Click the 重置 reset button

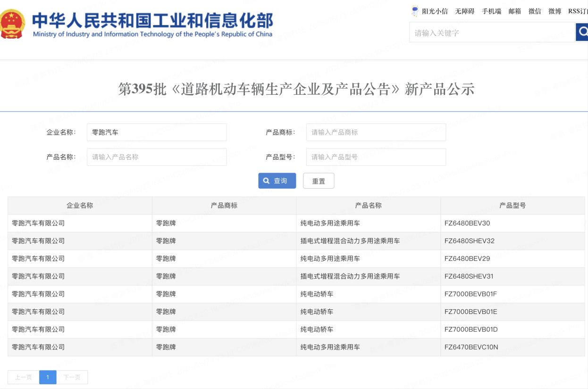click(319, 181)
